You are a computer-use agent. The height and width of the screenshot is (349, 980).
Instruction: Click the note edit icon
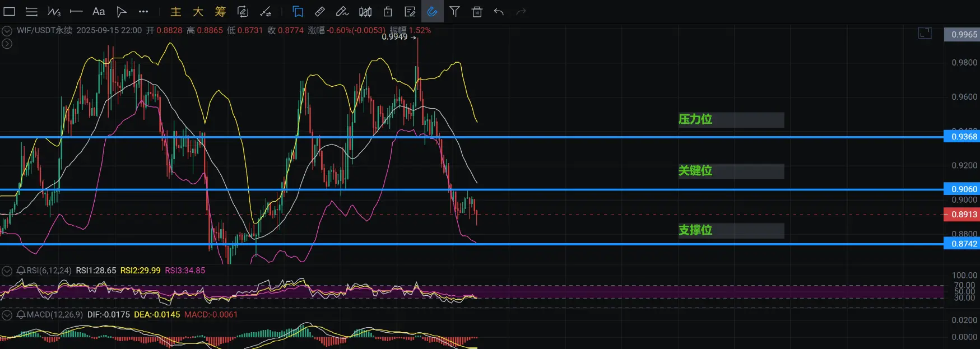[x=410, y=11]
